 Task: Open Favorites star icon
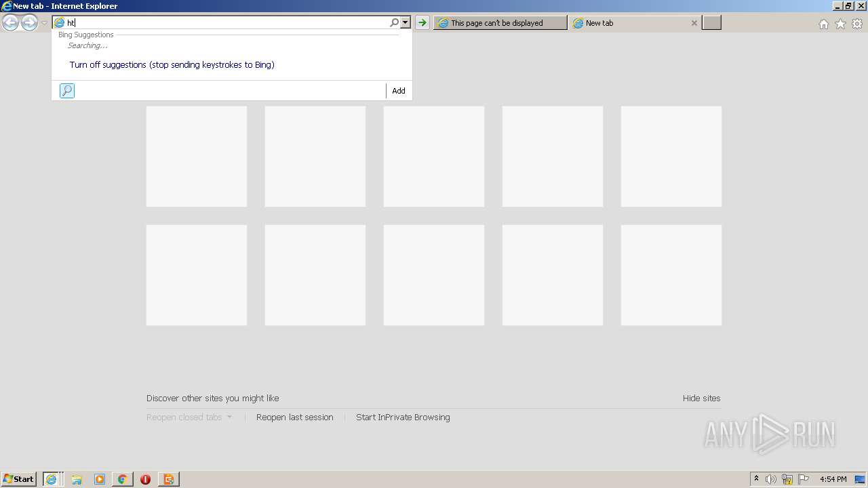840,24
